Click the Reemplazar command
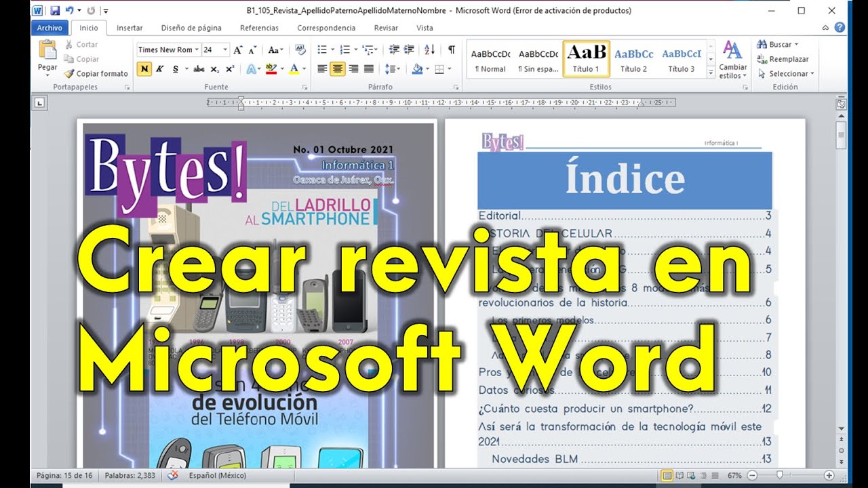Viewport: 868px width, 488px height. click(783, 59)
